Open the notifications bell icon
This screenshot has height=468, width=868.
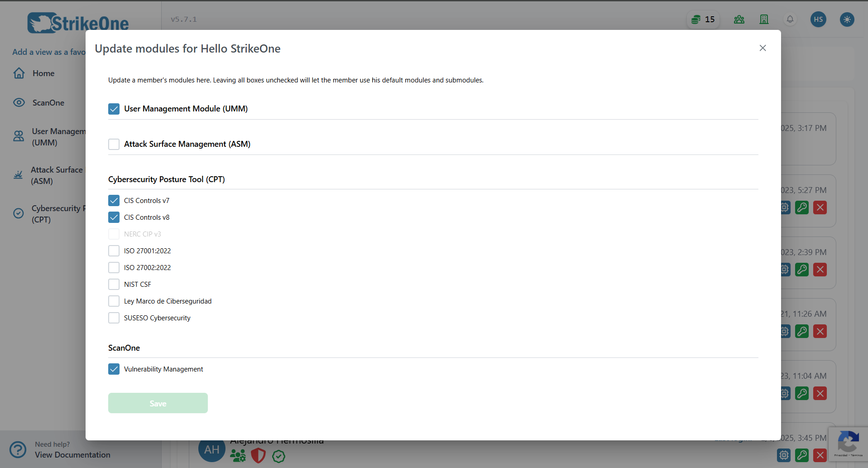coord(790,19)
